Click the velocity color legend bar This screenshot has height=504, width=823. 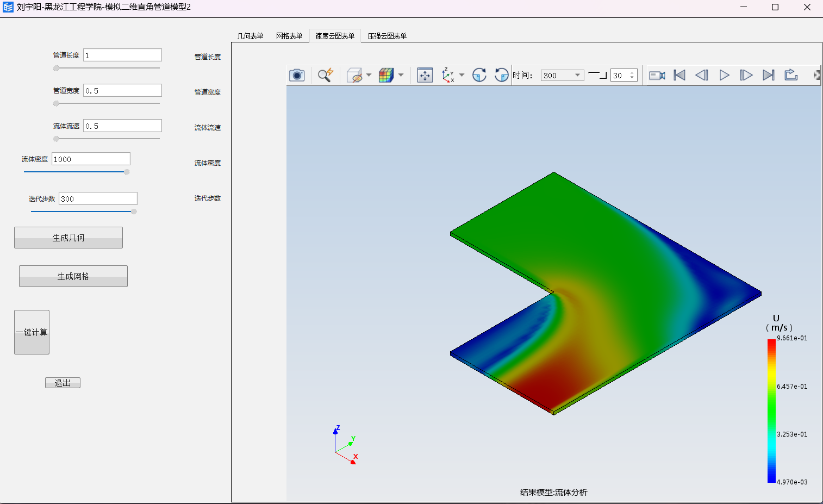coord(771,411)
